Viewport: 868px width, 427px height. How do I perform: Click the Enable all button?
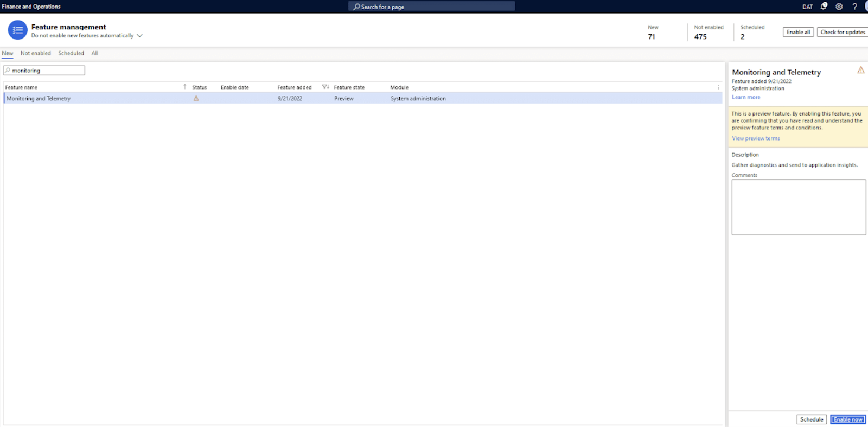[x=798, y=32]
